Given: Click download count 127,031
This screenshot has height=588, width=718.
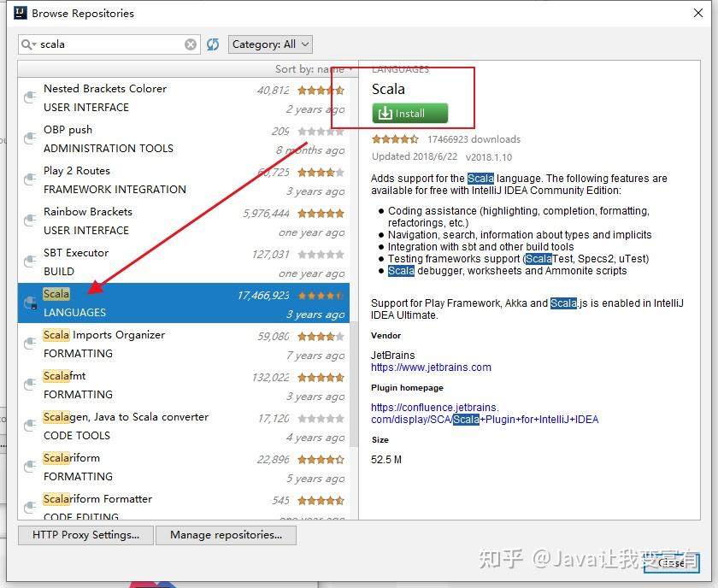Looking at the screenshot, I should pos(271,254).
